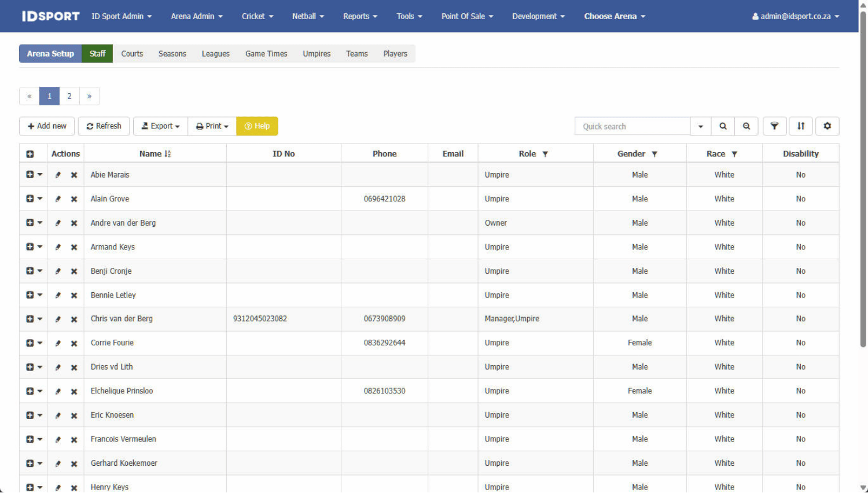This screenshot has height=493, width=868.
Task: Open the sort order arrows button
Action: pyautogui.click(x=801, y=126)
